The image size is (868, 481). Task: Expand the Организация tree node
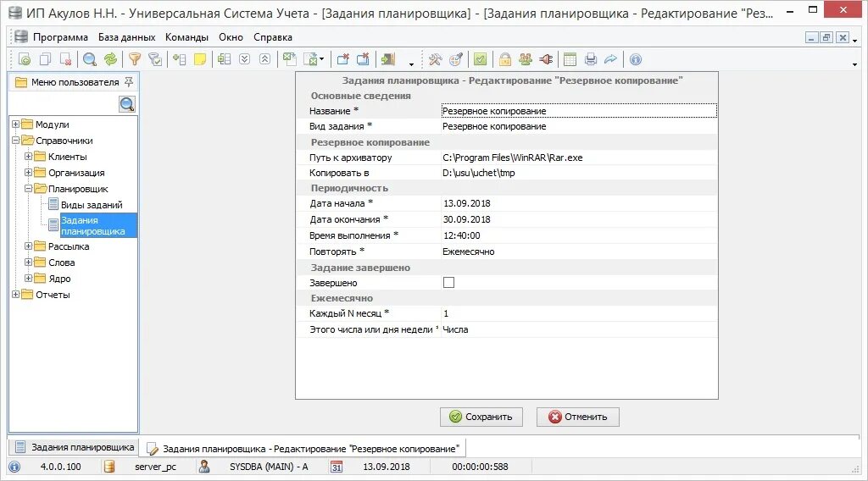28,173
